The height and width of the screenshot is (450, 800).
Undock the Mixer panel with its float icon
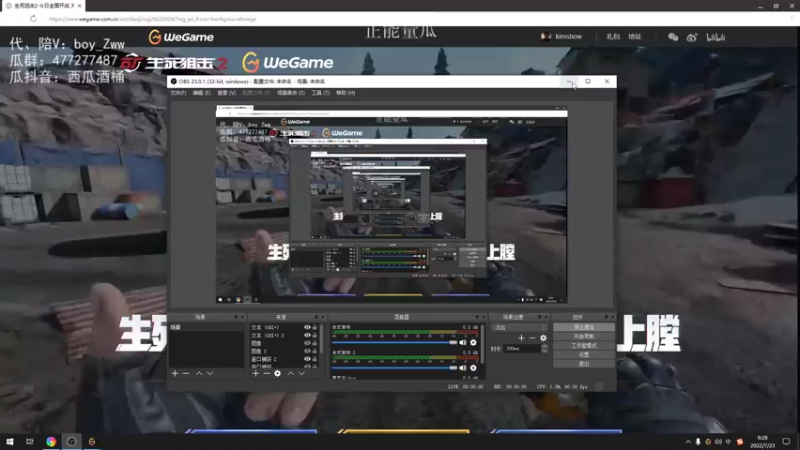coord(477,317)
